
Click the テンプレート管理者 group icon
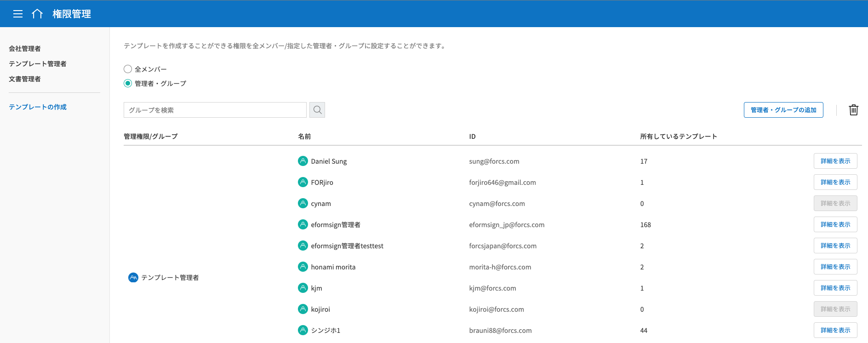coord(133,278)
